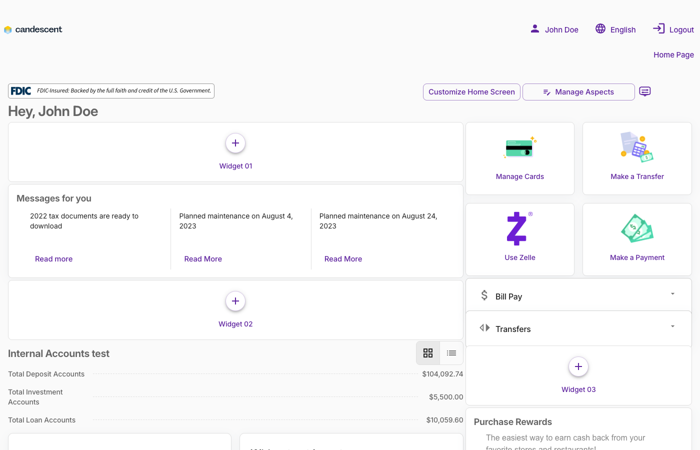700x450 pixels.
Task: Add a widget with Widget 03 plus
Action: (578, 367)
